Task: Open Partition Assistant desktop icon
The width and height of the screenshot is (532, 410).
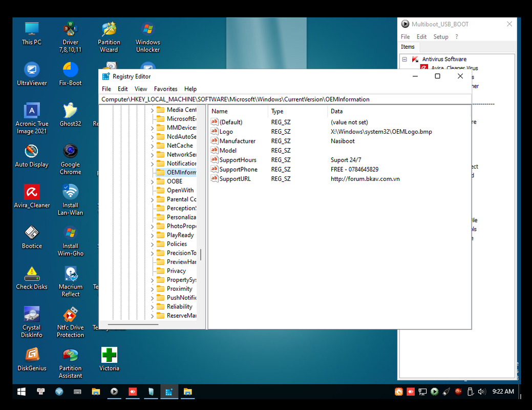Action: coord(70,363)
